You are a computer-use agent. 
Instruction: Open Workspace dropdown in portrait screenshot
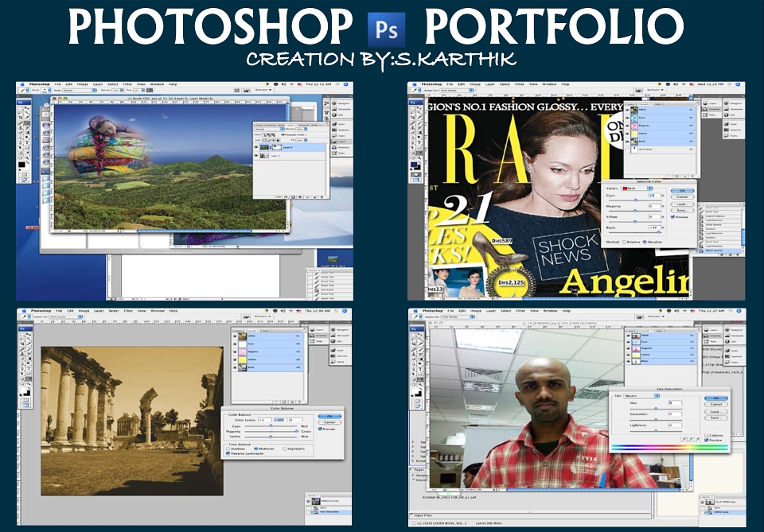(657, 316)
